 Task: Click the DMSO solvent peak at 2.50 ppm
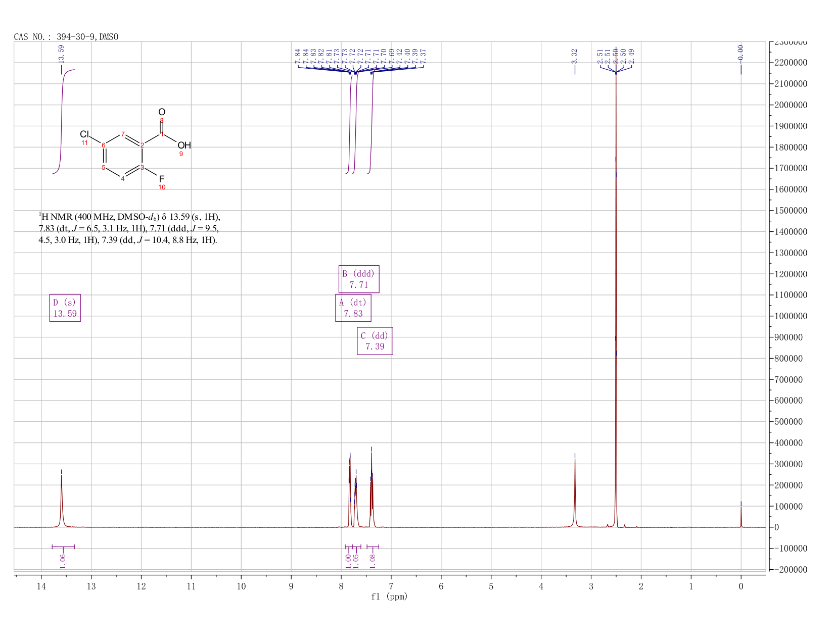click(x=616, y=303)
